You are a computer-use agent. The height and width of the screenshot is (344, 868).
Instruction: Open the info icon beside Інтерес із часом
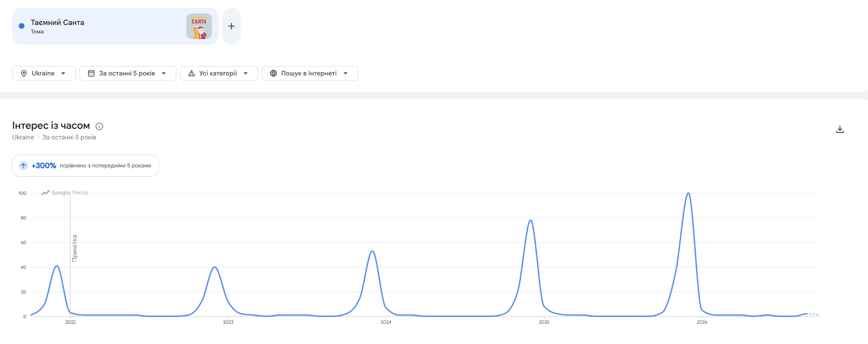[x=99, y=126]
